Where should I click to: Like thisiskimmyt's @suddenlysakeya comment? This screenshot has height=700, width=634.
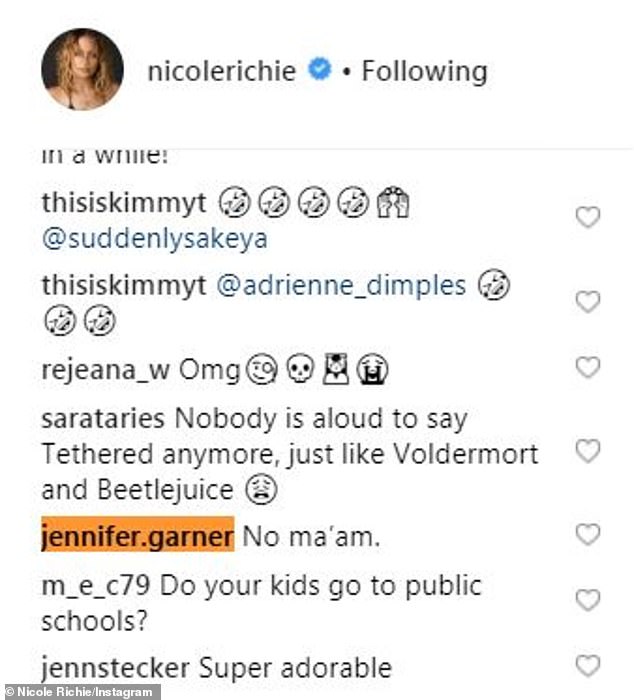point(588,217)
